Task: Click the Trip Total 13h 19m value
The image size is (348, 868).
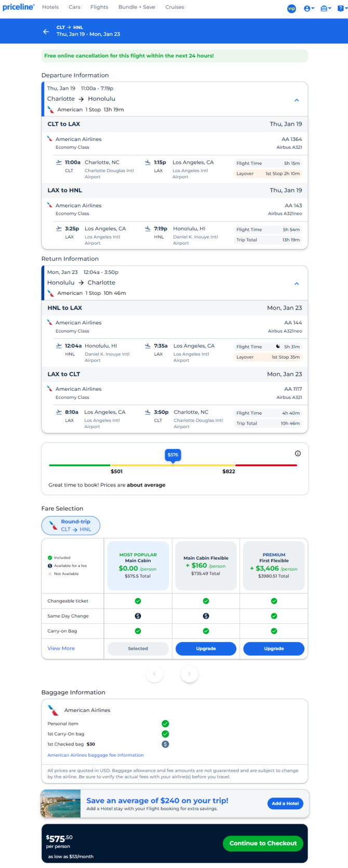Action: pos(291,240)
